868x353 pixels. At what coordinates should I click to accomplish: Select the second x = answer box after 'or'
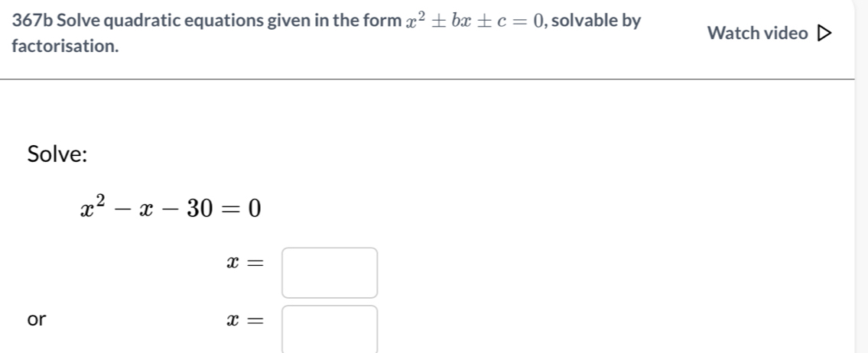click(330, 330)
